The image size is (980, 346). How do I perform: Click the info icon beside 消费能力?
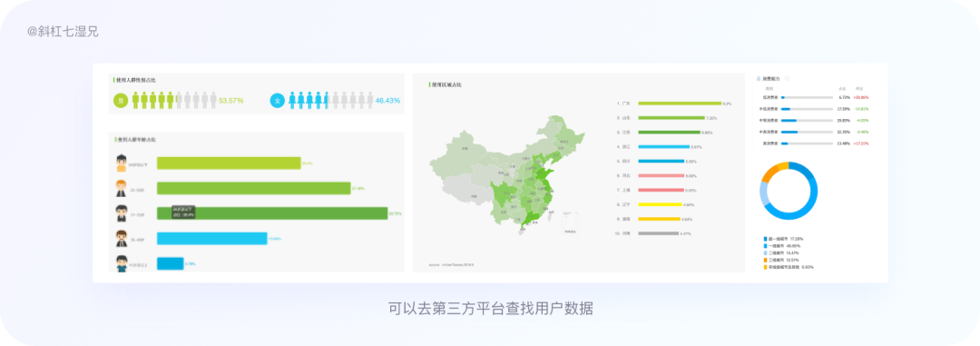[787, 79]
